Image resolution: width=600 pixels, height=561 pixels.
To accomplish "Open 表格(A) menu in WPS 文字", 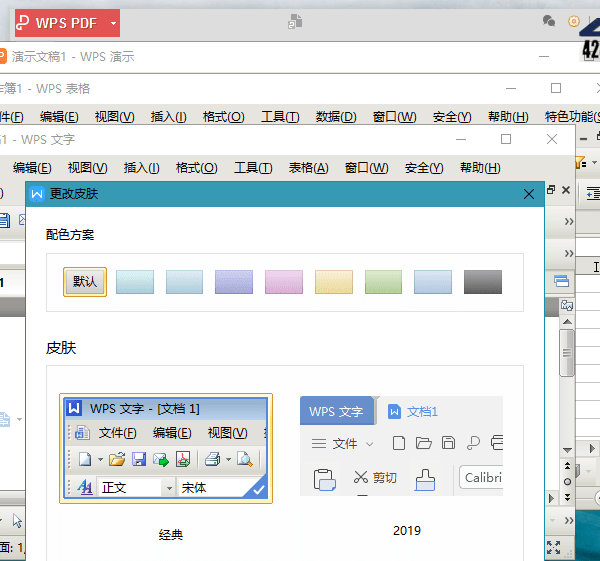I will click(308, 168).
